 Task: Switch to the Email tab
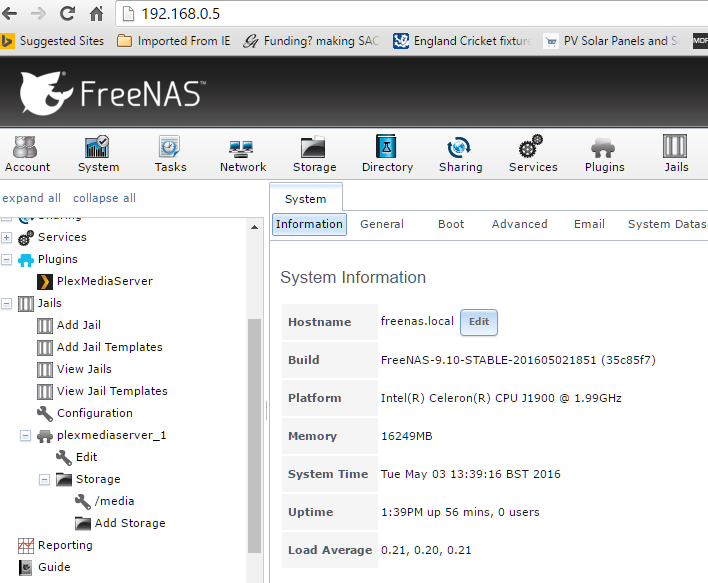tap(589, 224)
